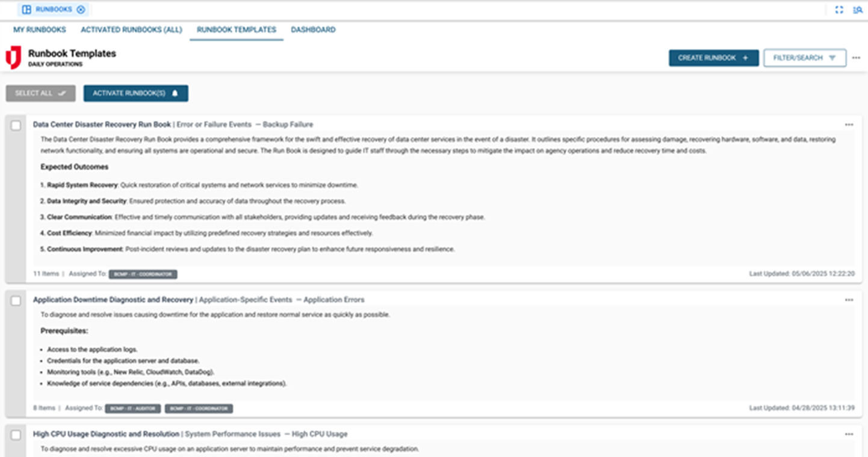Switch to the My Runbooks tab
The width and height of the screenshot is (868, 457).
pyautogui.click(x=40, y=29)
